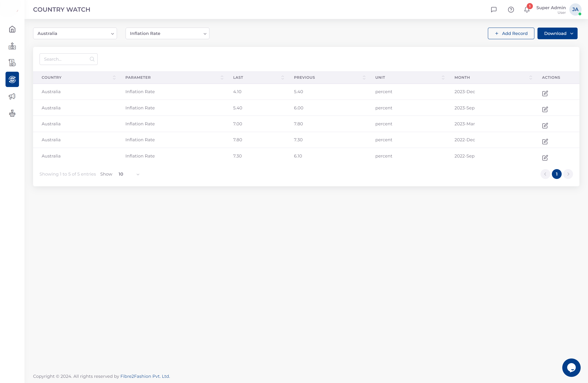Click the Super Admin user name
This screenshot has height=383, width=588.
[x=551, y=8]
